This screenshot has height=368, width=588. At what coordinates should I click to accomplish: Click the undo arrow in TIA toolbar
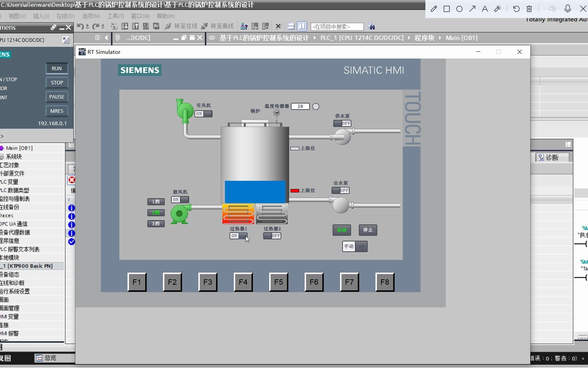tap(80, 26)
